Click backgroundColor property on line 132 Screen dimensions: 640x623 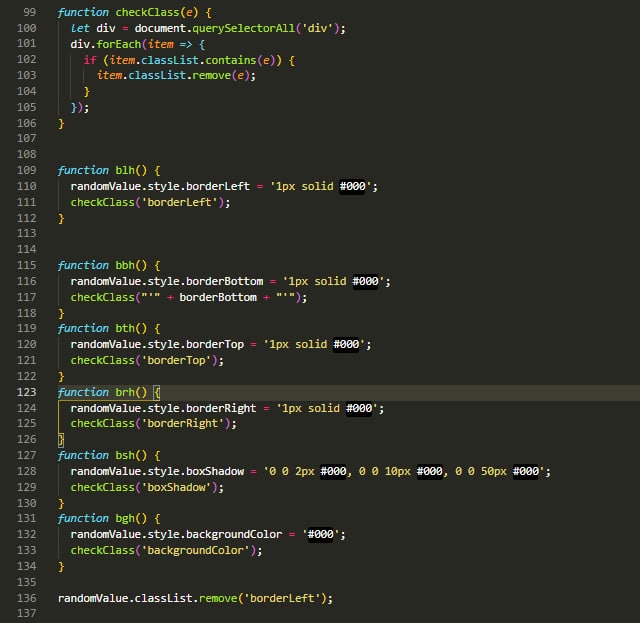coord(234,535)
